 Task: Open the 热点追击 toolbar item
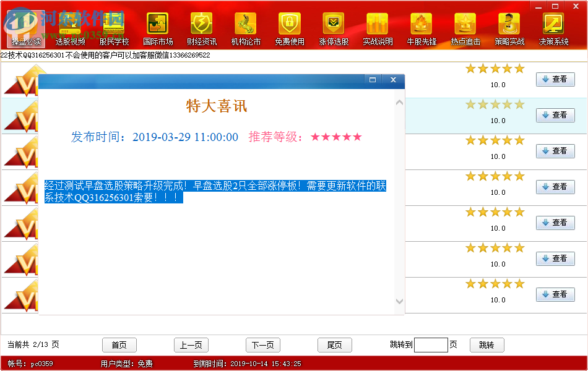coord(465,28)
